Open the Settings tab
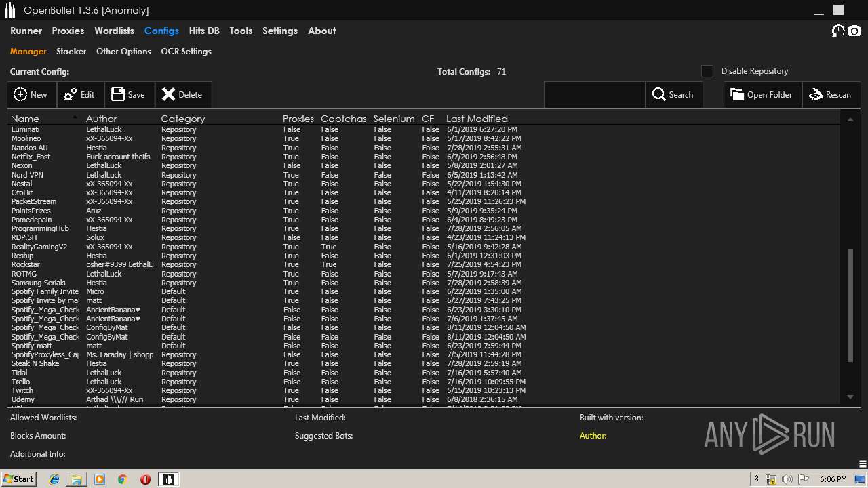The image size is (868, 488). (x=280, y=30)
